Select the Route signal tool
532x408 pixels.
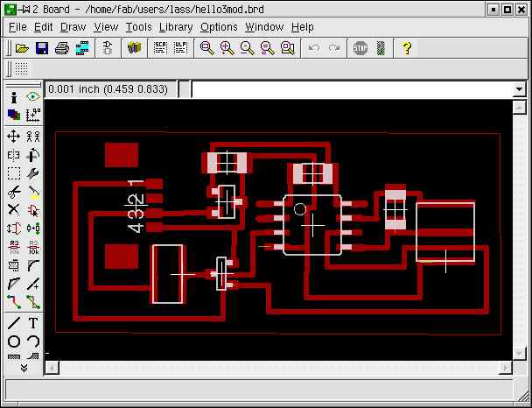13,303
